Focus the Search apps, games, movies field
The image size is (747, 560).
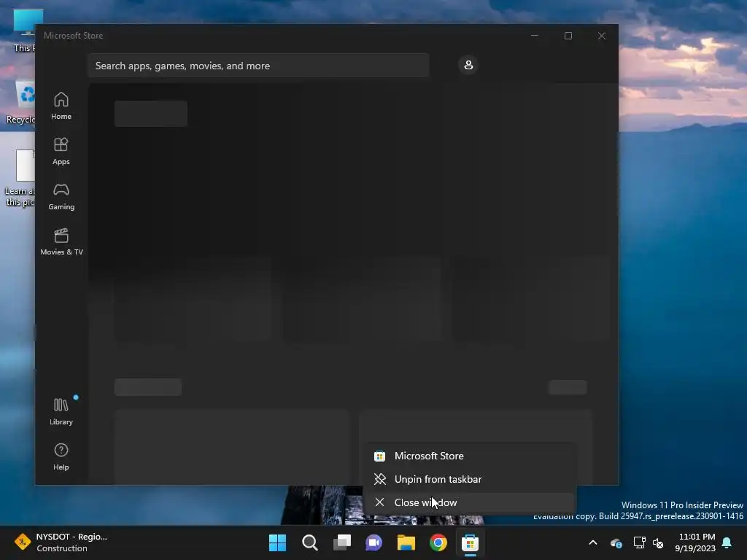258,66
